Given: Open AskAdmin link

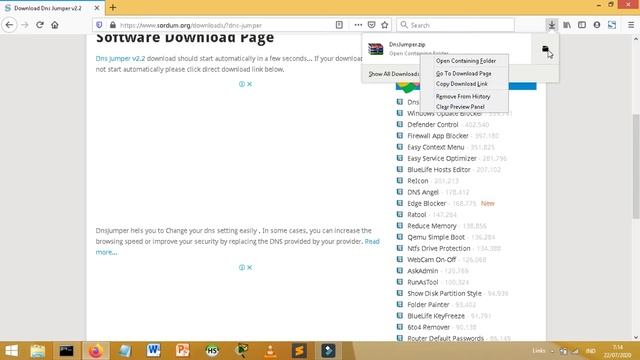Looking at the screenshot, I should [x=422, y=271].
